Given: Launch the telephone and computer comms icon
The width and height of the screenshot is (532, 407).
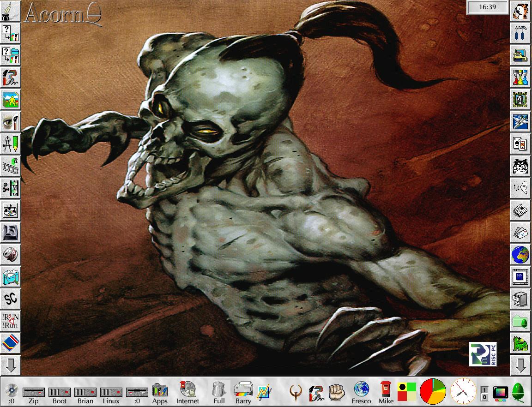Looking at the screenshot, I should [520, 55].
